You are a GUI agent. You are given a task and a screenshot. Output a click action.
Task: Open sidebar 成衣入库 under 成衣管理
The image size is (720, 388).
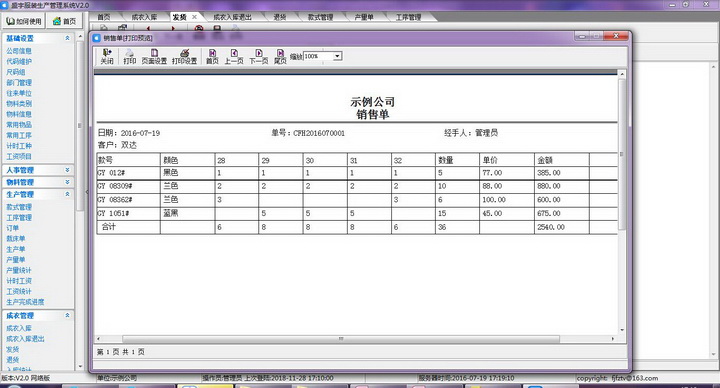click(19, 328)
